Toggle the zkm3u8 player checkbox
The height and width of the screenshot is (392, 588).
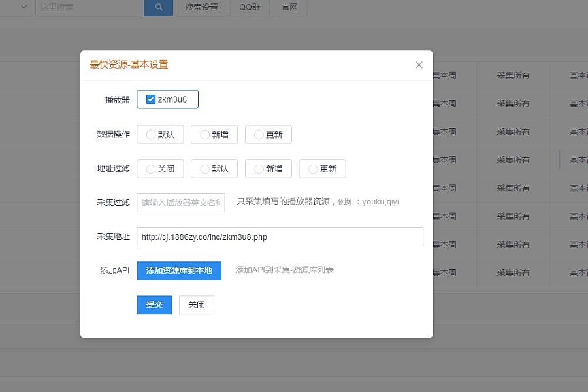click(151, 99)
